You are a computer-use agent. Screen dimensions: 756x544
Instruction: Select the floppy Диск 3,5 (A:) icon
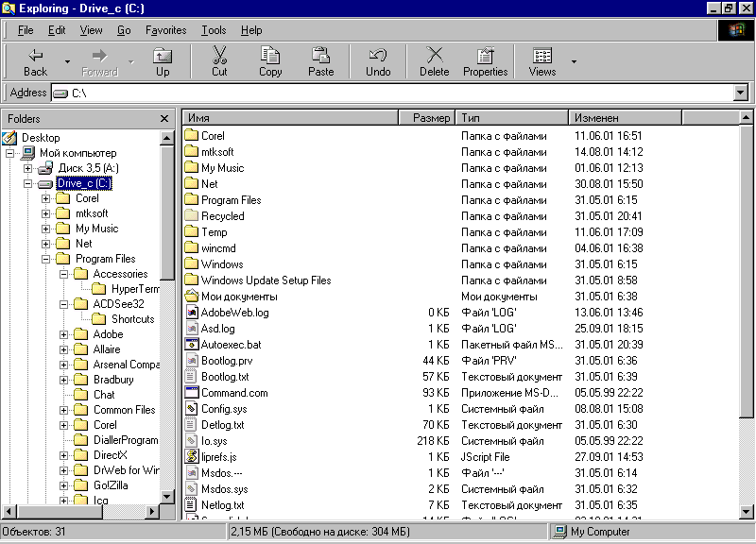[45, 168]
